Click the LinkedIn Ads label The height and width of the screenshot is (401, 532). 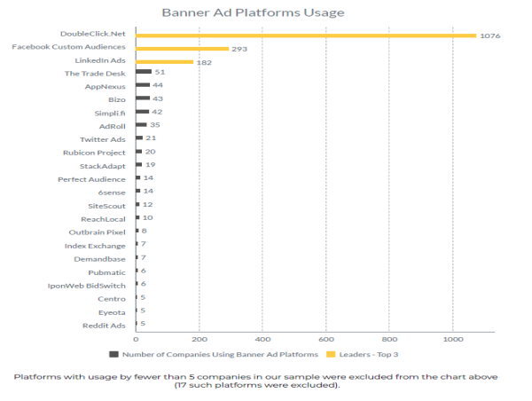pos(100,60)
